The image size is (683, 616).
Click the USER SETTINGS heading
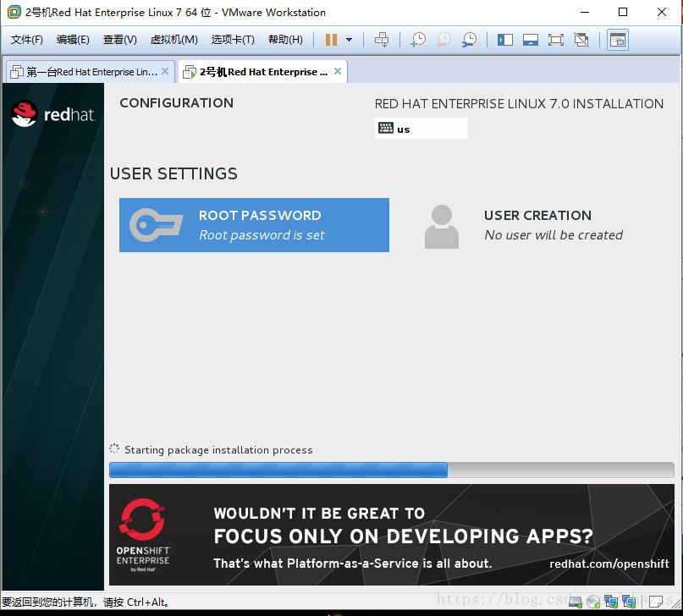click(174, 173)
